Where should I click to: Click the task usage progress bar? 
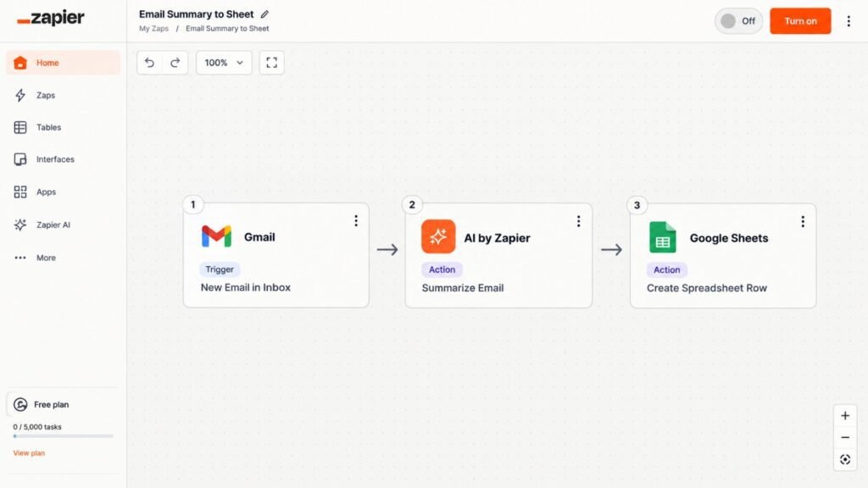(x=63, y=436)
